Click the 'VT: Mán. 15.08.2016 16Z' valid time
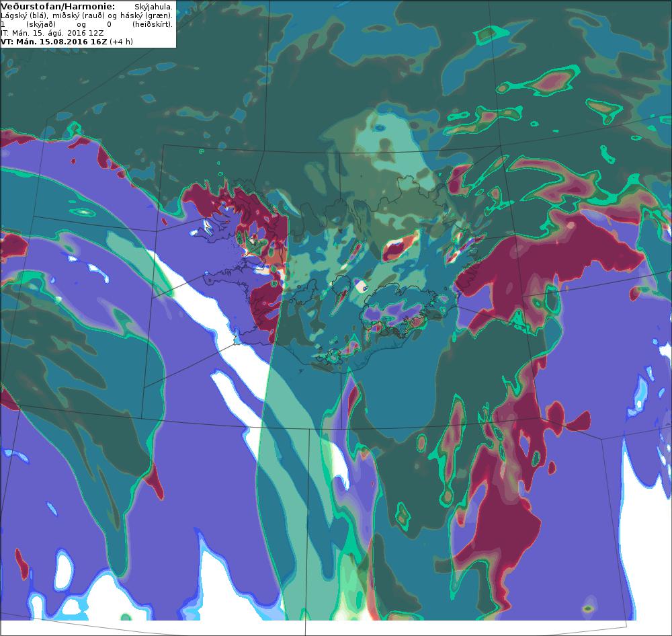The width and height of the screenshot is (672, 636). (x=54, y=42)
